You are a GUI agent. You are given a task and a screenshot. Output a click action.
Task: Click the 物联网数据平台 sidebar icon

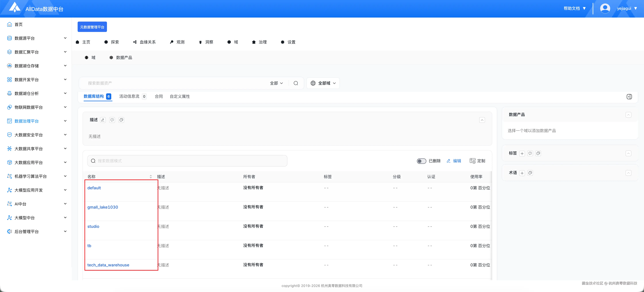(9, 107)
